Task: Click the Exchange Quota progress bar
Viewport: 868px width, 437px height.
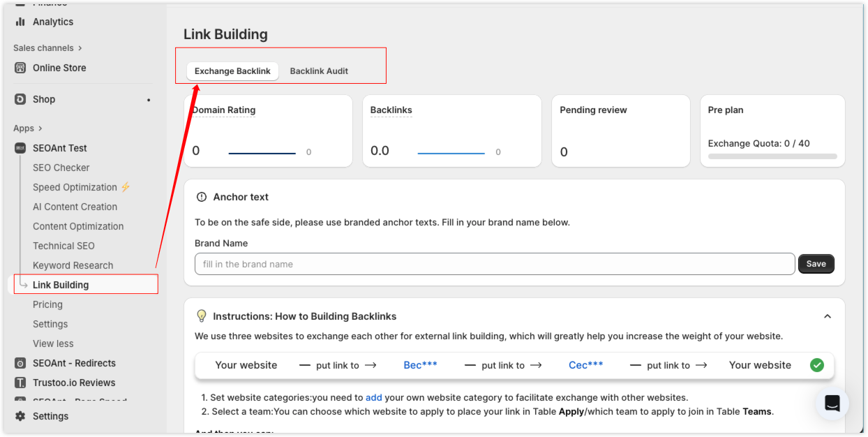Action: tap(772, 156)
